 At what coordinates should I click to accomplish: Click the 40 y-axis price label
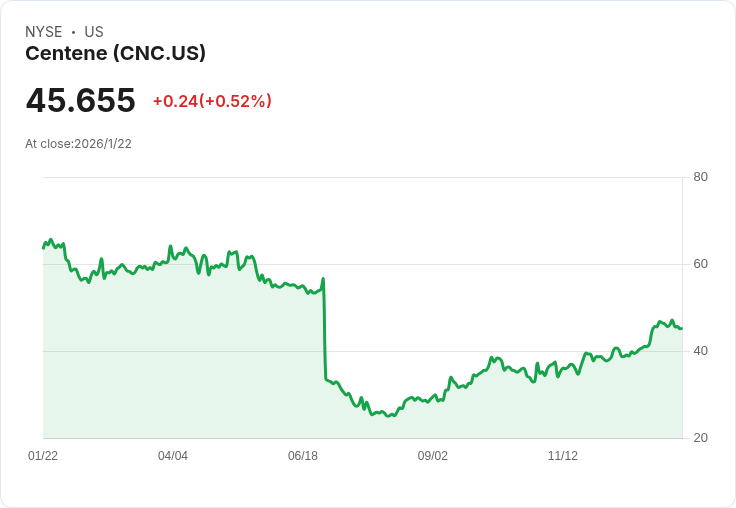coord(700,351)
